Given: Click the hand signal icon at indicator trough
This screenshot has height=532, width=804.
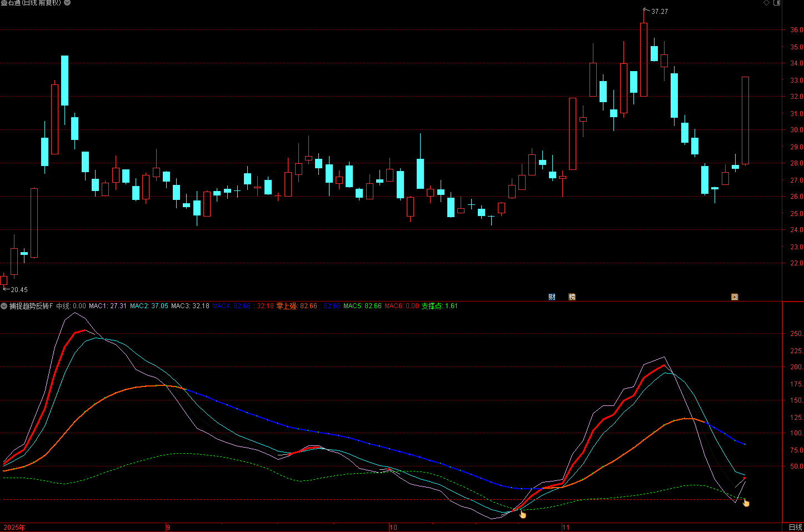Looking at the screenshot, I should click(522, 514).
